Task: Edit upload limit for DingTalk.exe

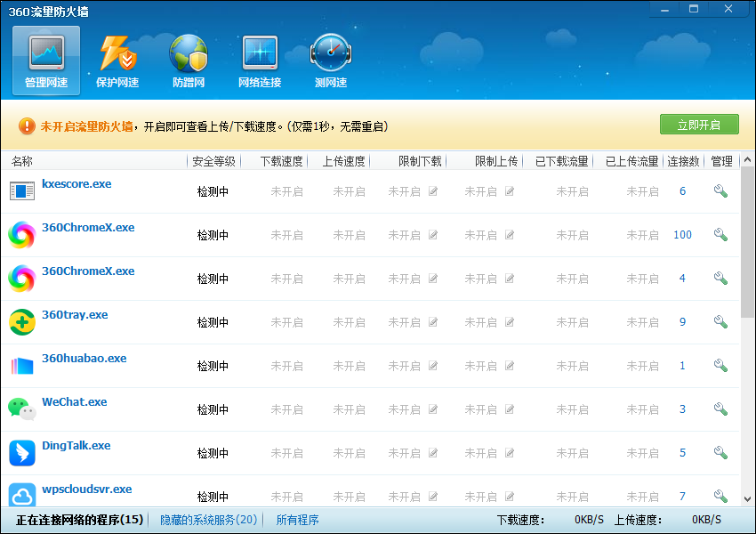Action: pyautogui.click(x=509, y=453)
